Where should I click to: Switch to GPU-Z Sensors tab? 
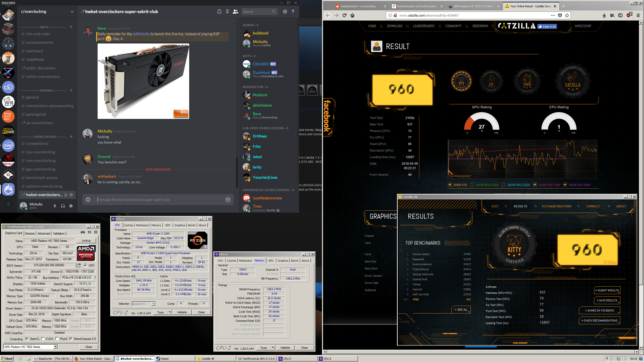[30, 234]
